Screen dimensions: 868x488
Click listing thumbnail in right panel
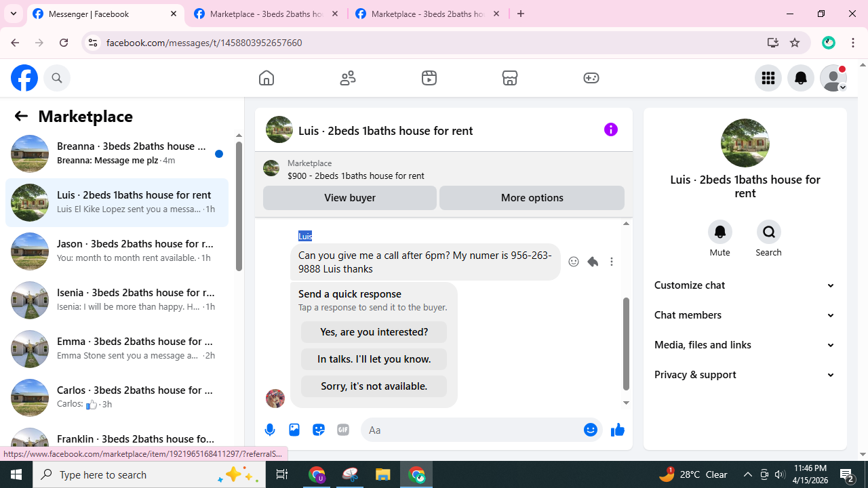click(x=745, y=143)
